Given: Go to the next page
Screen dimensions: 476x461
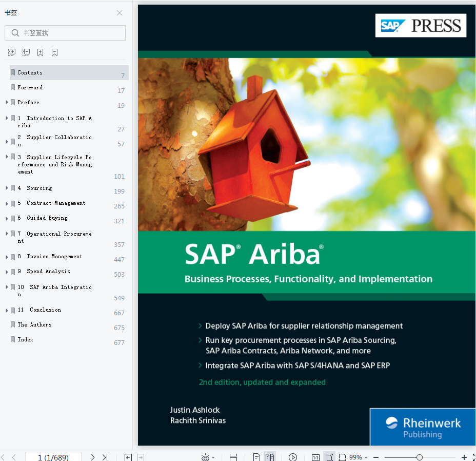Looking at the screenshot, I should pos(93,457).
